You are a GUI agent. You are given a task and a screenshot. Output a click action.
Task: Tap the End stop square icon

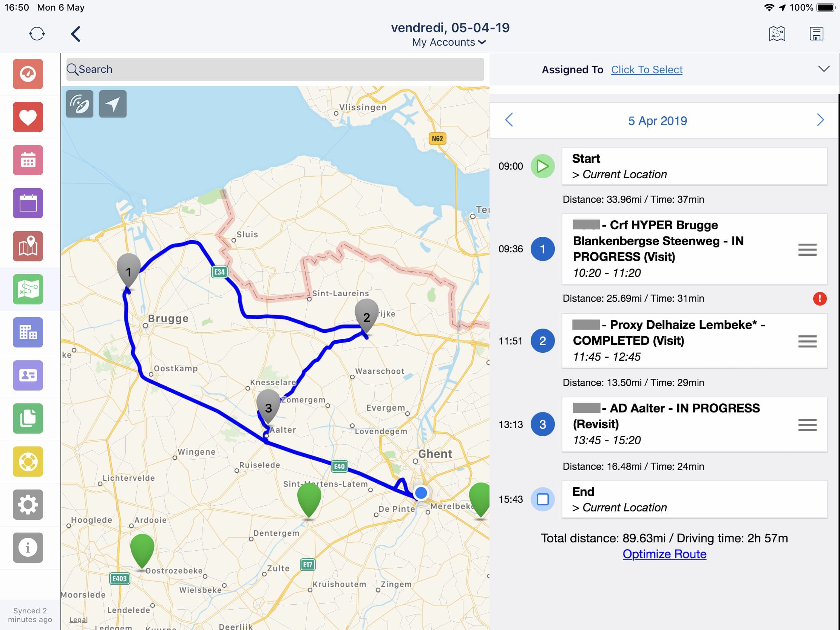pyautogui.click(x=542, y=499)
